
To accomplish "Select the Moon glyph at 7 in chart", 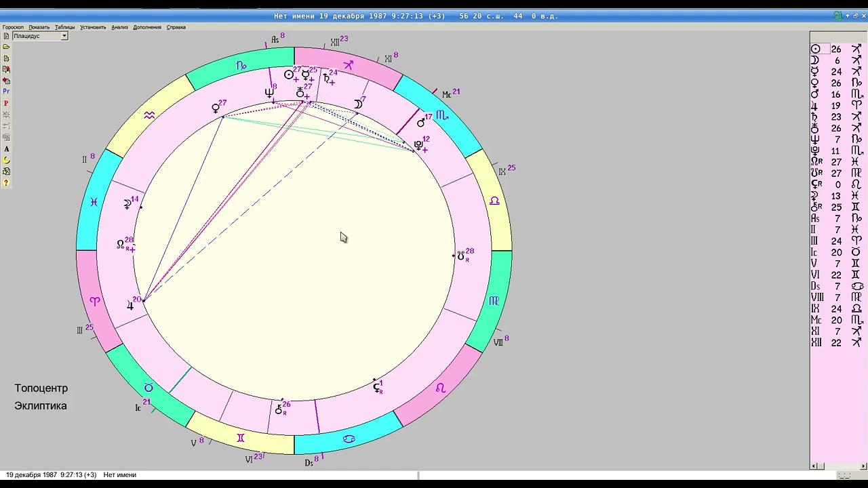I will (x=357, y=104).
